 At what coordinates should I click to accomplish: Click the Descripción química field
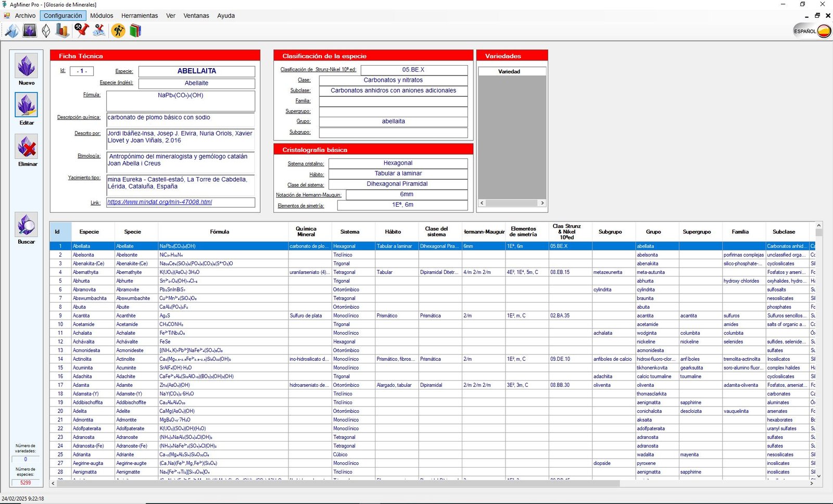(x=181, y=120)
